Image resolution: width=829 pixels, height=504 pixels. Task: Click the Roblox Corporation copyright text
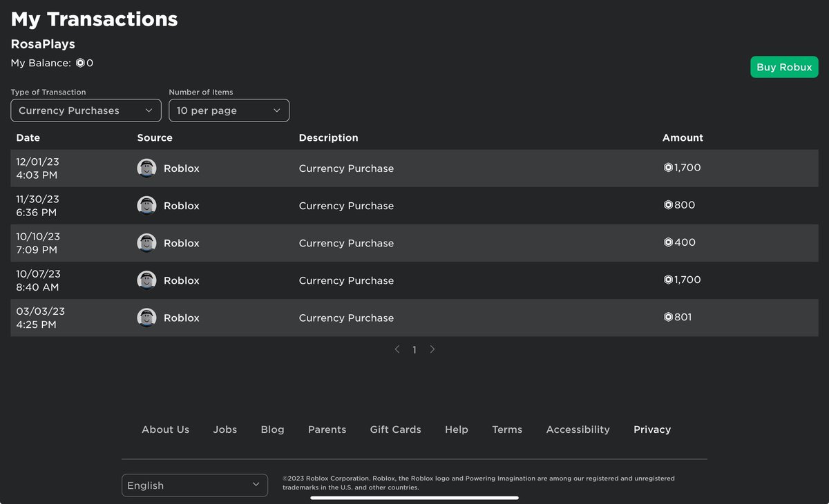coord(479,483)
